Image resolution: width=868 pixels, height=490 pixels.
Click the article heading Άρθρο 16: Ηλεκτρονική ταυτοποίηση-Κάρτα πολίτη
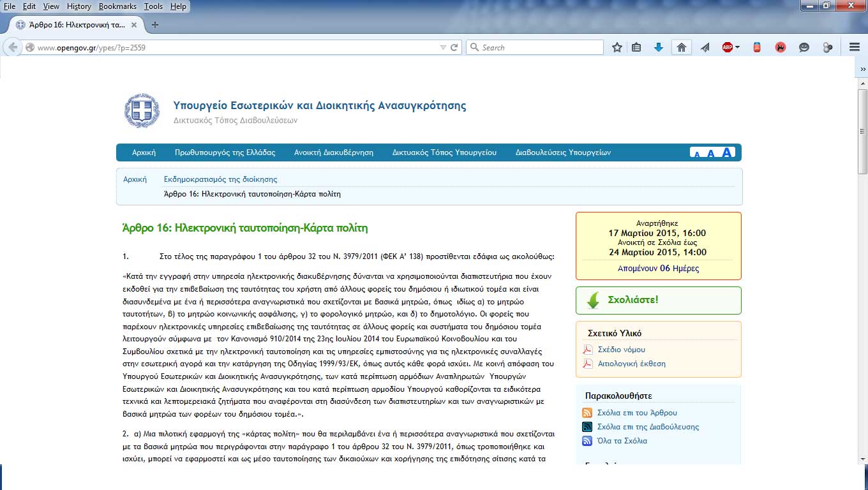coord(245,228)
